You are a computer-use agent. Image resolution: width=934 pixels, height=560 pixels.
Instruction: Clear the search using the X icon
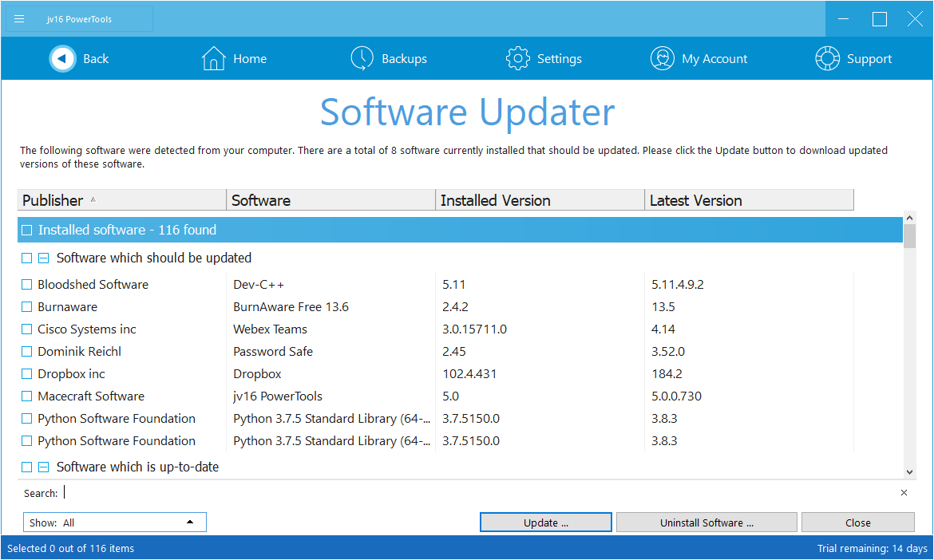click(x=904, y=493)
